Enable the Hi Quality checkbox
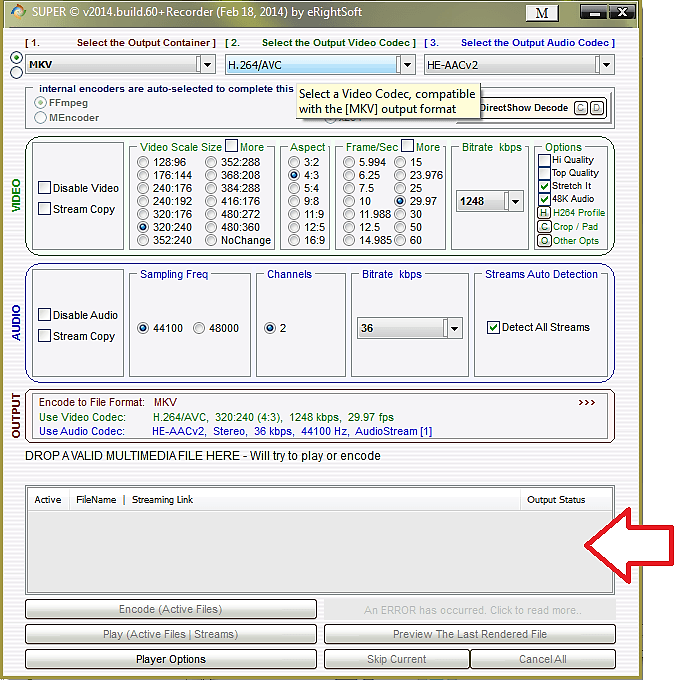The height and width of the screenshot is (680, 675). click(x=544, y=160)
